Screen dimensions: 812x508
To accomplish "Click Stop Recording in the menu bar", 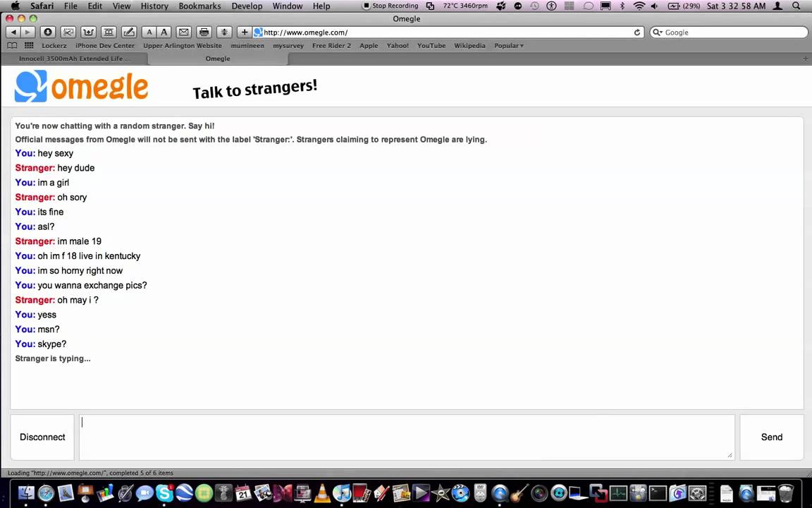I will pos(390,6).
